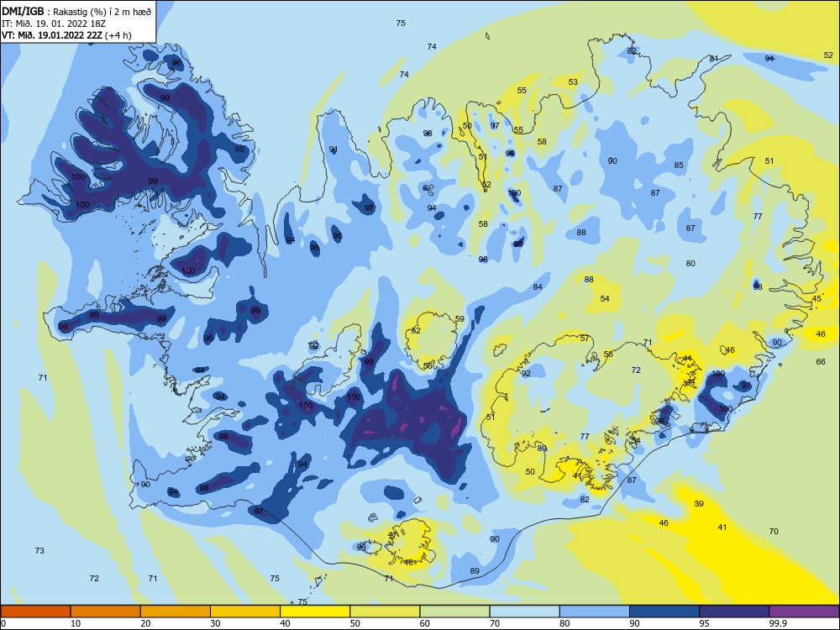
Task: Click the map value '95'
Action: 239,149
